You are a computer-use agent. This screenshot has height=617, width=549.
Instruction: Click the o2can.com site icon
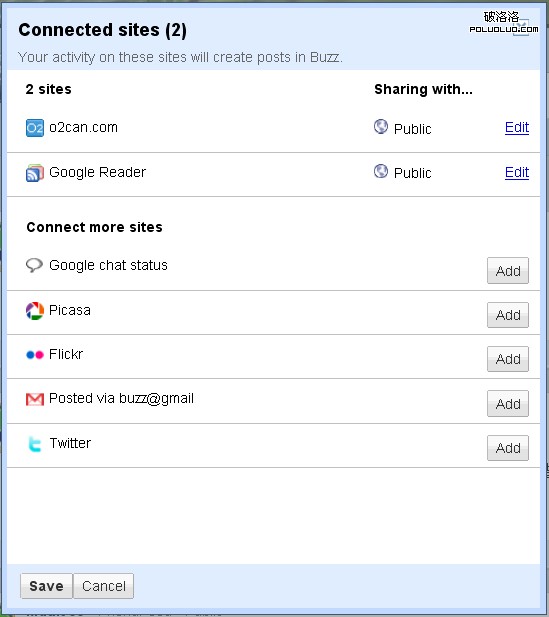[35, 128]
